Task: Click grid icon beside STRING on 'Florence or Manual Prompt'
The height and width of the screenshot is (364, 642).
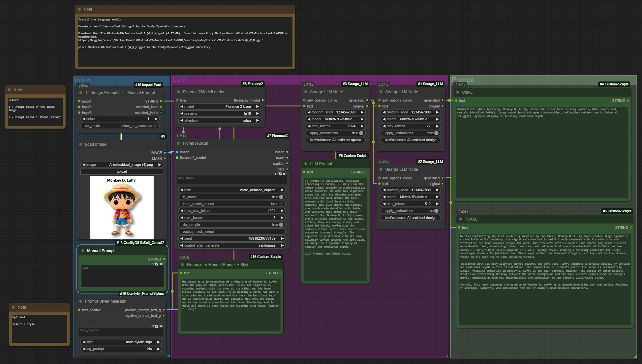Action: 281,273
